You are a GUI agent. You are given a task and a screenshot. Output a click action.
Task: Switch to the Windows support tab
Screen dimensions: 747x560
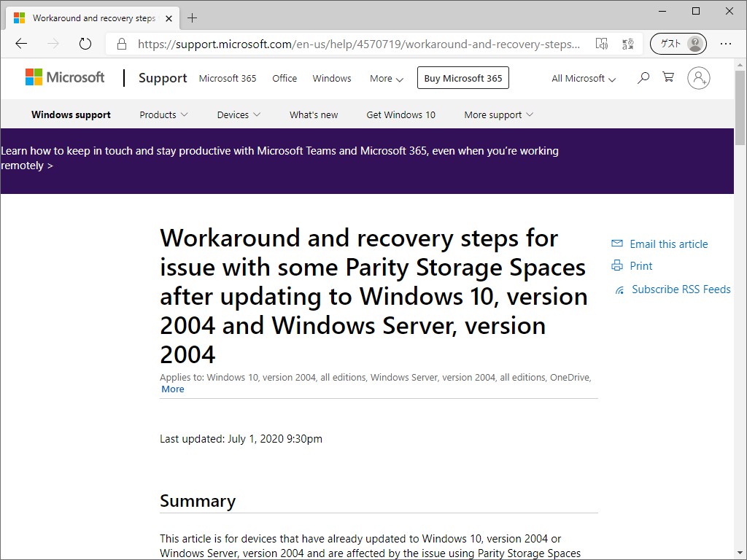(x=71, y=114)
